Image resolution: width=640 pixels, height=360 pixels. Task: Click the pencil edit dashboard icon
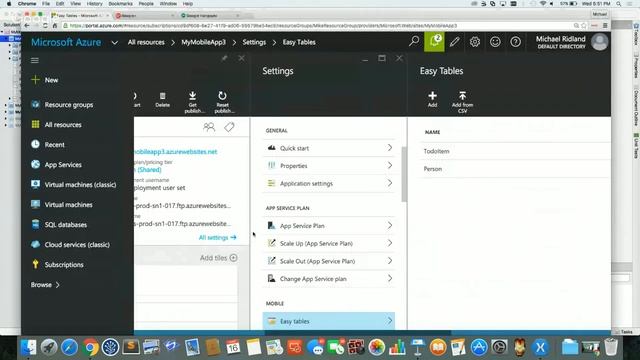[454, 42]
